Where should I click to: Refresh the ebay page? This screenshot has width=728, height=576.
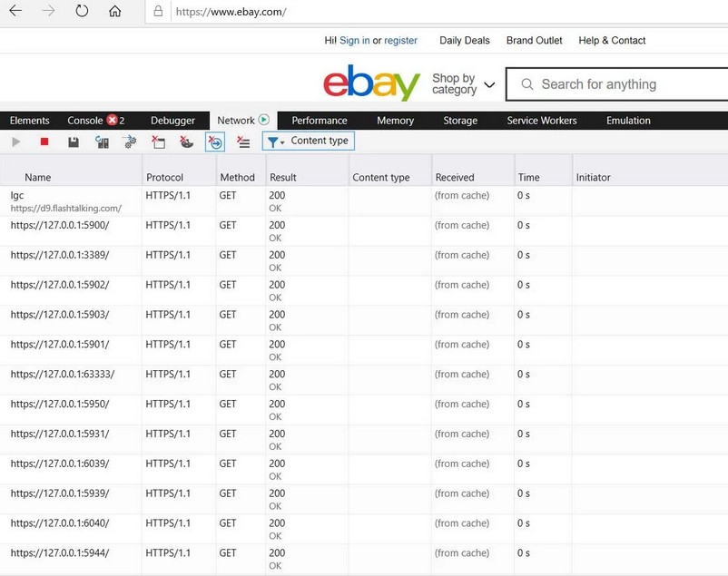(82, 11)
